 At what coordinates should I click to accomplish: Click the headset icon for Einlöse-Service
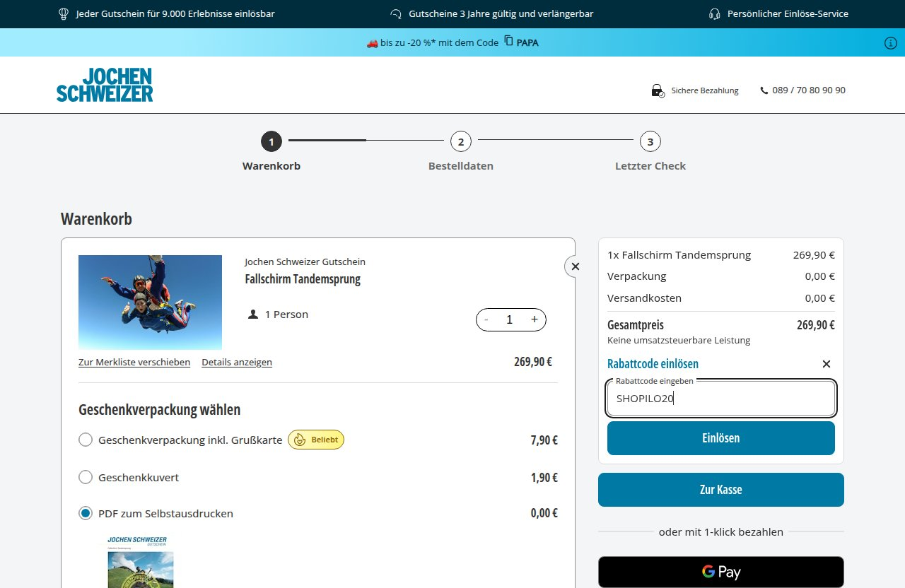click(x=714, y=14)
